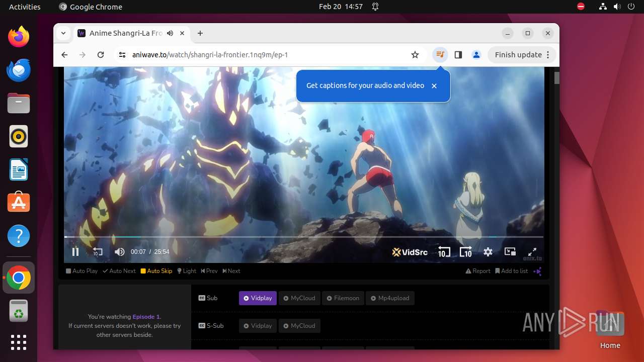The height and width of the screenshot is (362, 644).
Task: Skip forward 10 seconds in player
Action: (466, 252)
